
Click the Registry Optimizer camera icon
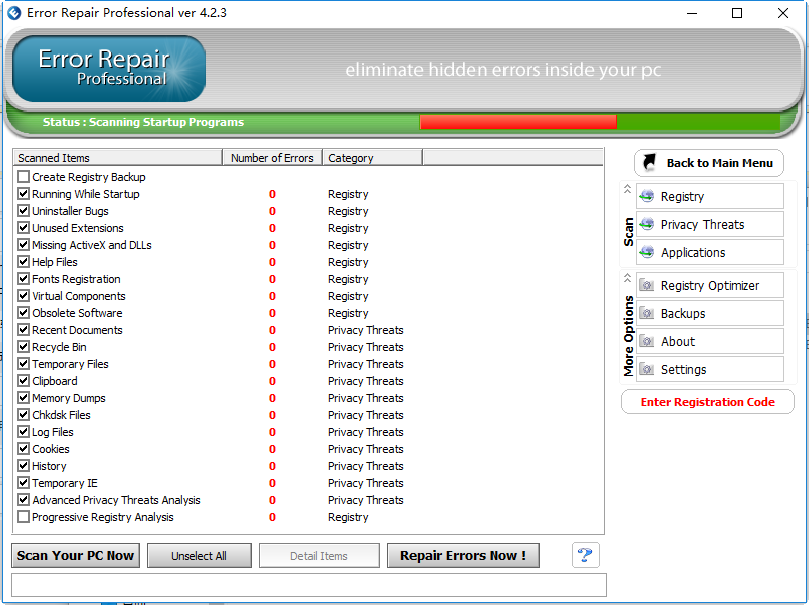point(646,286)
